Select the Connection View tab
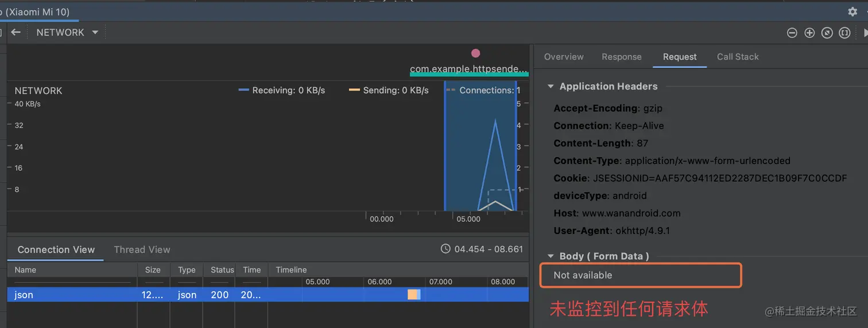 [x=56, y=249]
